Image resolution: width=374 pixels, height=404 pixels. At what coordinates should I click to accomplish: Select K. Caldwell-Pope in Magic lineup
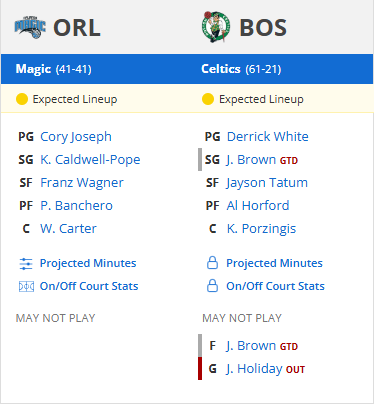tap(90, 160)
